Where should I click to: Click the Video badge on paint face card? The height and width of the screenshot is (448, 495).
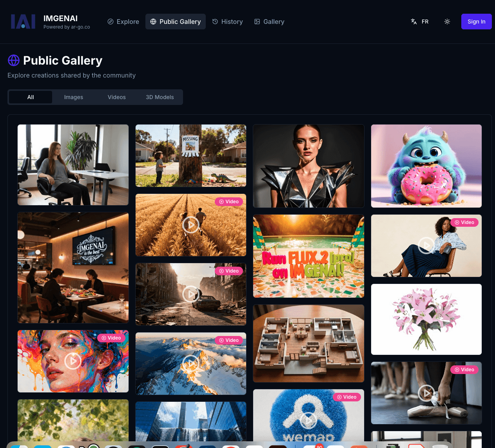coord(111,338)
